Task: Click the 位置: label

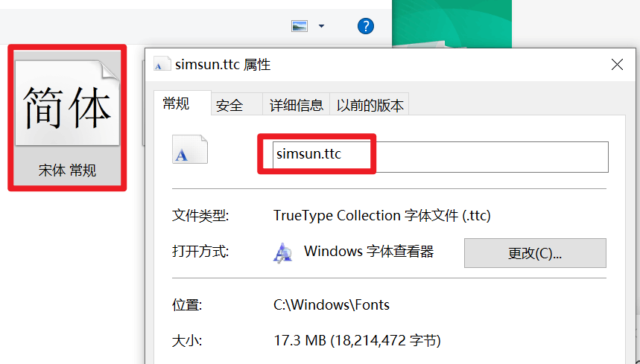Action: pos(187,305)
